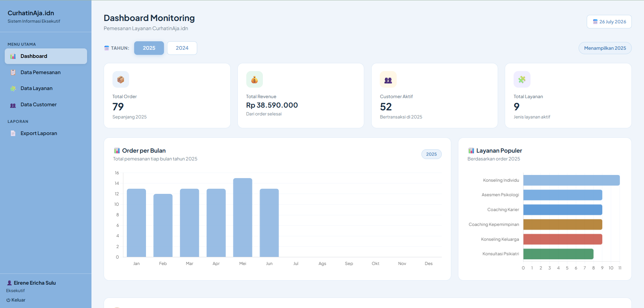Image resolution: width=644 pixels, height=308 pixels.
Task: Click the Customer Aktif people icon card
Action: point(388,80)
